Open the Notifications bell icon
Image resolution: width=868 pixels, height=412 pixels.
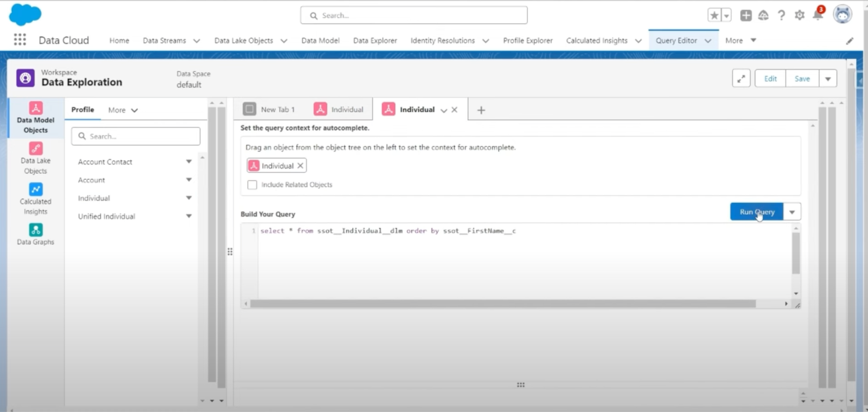(818, 15)
